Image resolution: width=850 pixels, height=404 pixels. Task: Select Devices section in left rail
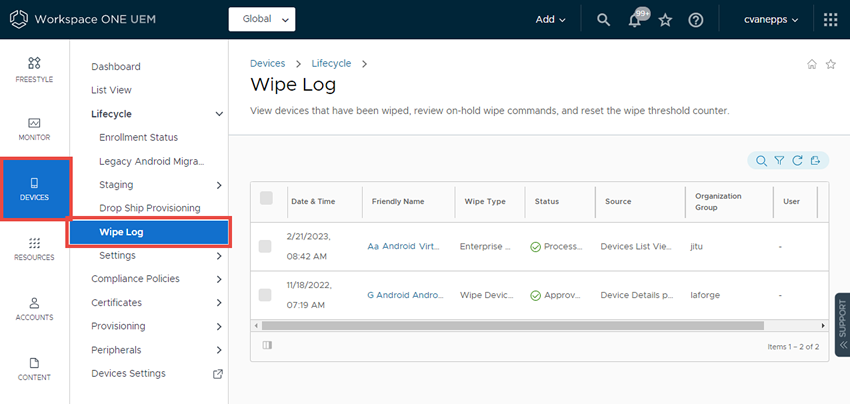tap(34, 188)
